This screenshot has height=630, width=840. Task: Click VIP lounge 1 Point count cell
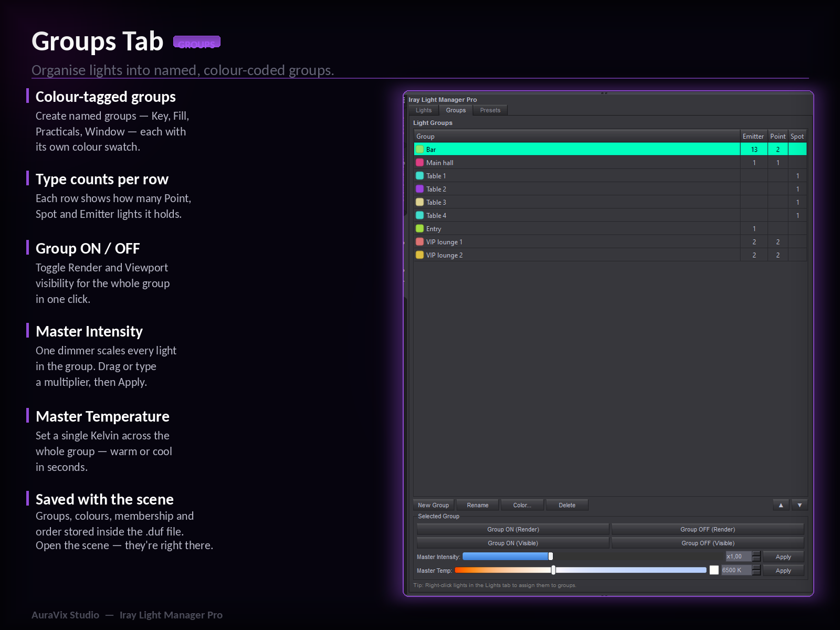point(778,242)
